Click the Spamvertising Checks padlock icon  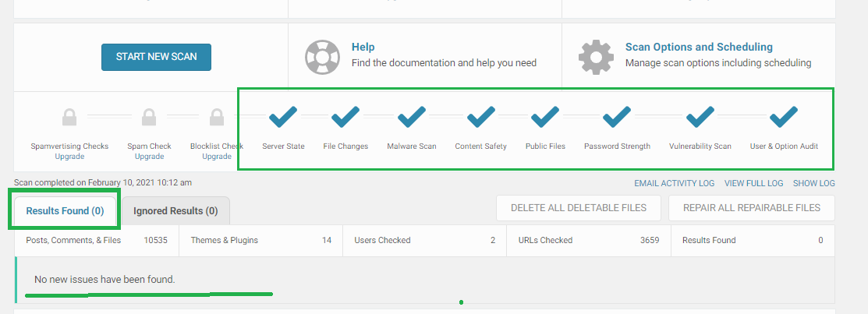tap(69, 118)
